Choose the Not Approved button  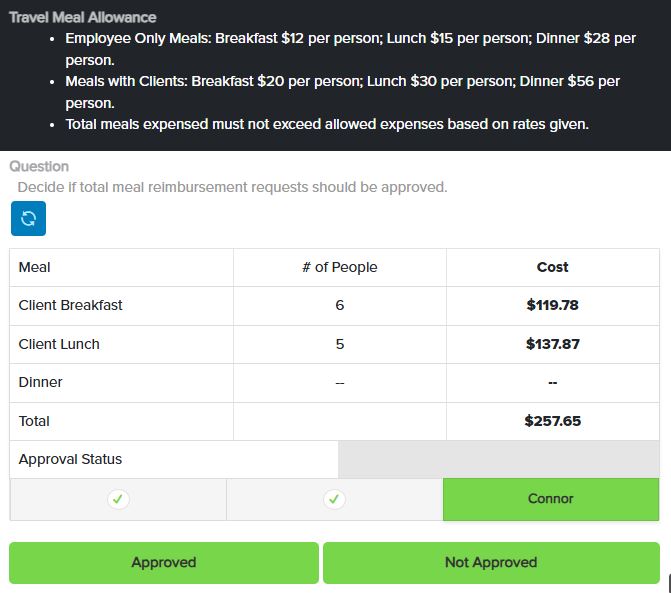(x=491, y=562)
